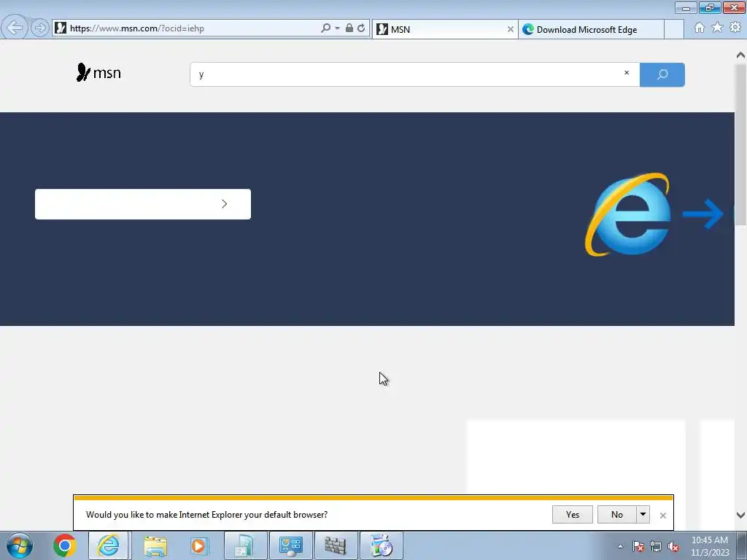Open the Windows Start menu orb
Screen dimensions: 747x560
click(20, 545)
